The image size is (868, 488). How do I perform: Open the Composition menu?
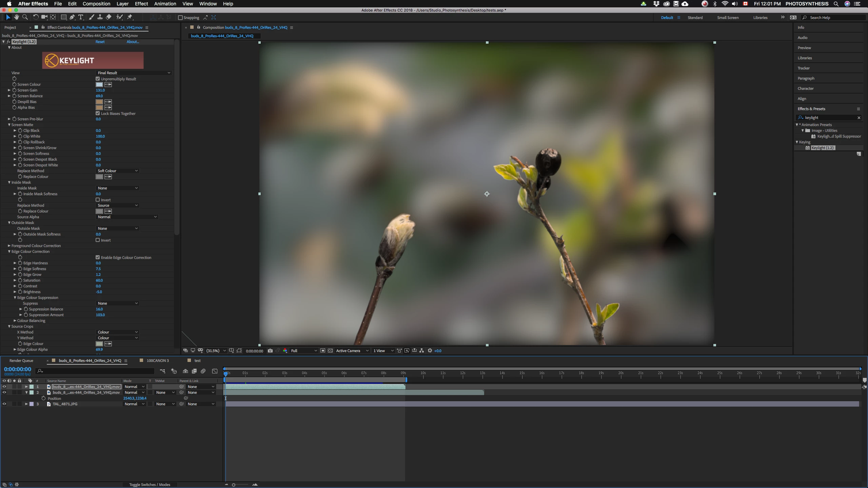coord(96,4)
